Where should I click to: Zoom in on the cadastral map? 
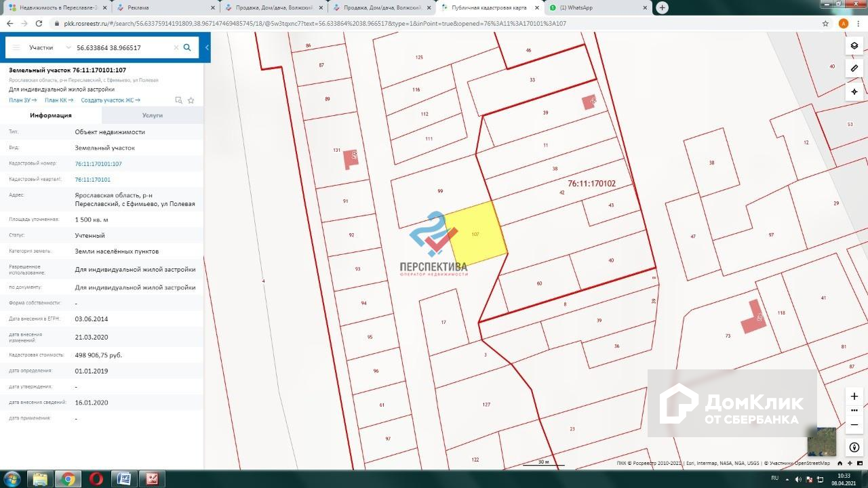[854, 396]
